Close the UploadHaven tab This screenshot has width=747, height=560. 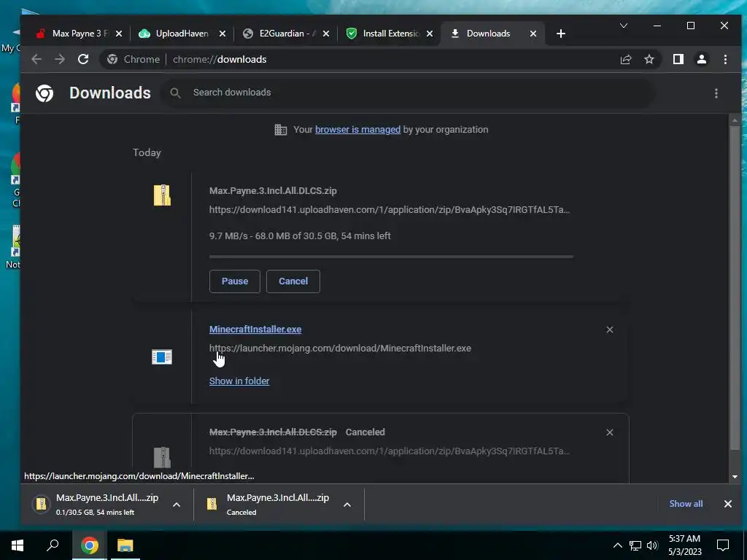[222, 34]
